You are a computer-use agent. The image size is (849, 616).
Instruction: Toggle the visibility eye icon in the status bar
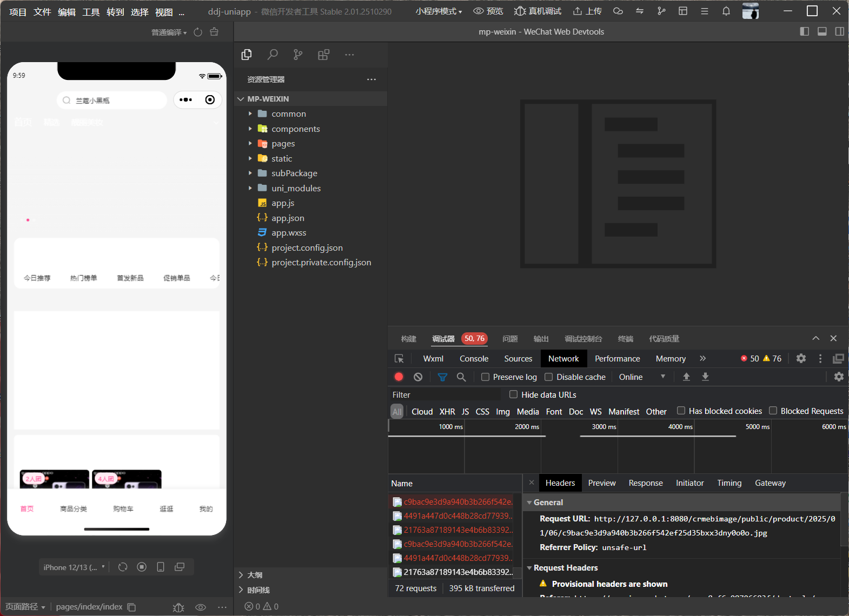pyautogui.click(x=201, y=607)
